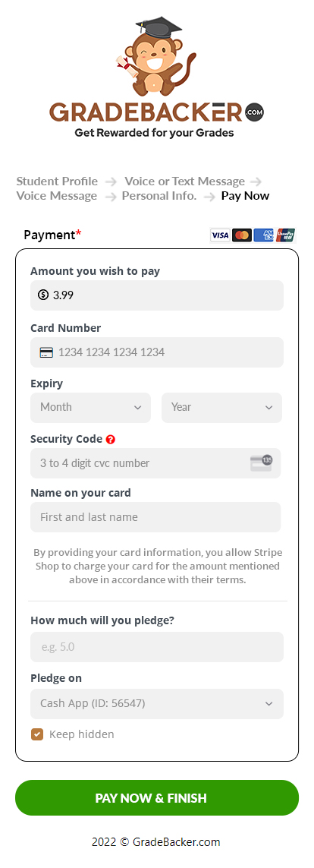Click the How much will you pledge field
The image size is (314, 868).
[157, 646]
